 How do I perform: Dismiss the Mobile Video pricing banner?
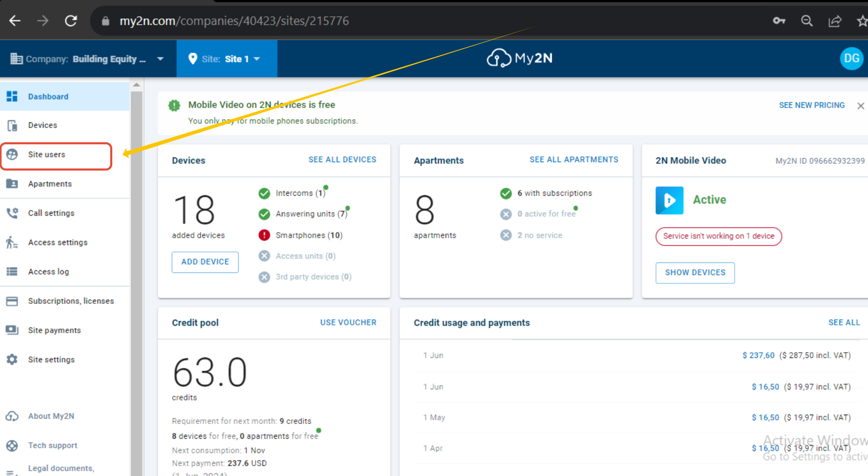click(861, 106)
